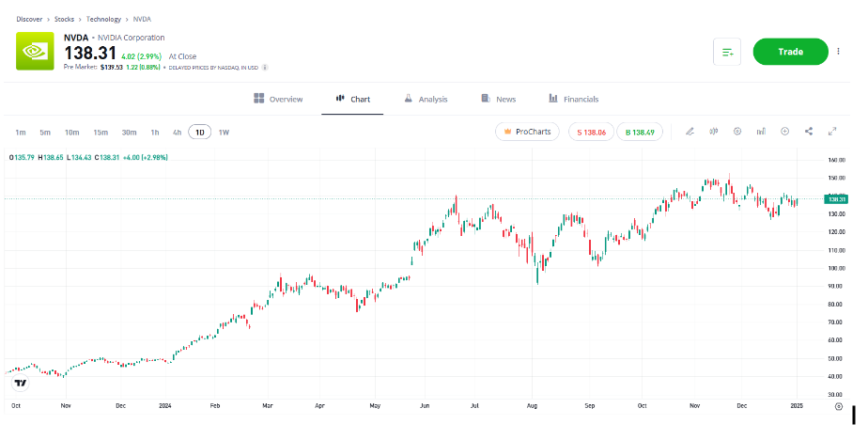Viewport: 868px width, 440px height.
Task: Click the delayed prices info icon
Action: [265, 68]
